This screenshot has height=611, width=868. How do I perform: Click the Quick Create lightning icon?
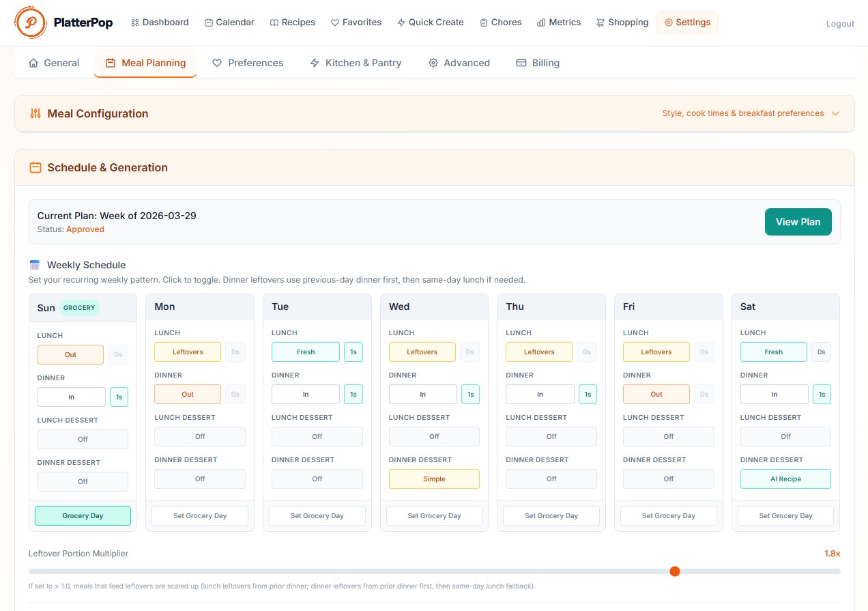(401, 23)
